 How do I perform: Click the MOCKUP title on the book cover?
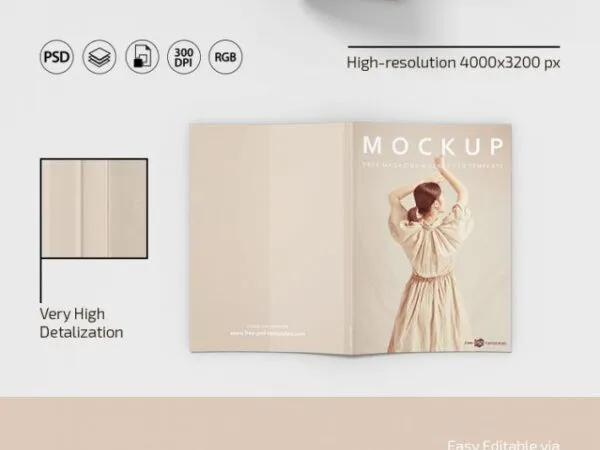point(433,146)
